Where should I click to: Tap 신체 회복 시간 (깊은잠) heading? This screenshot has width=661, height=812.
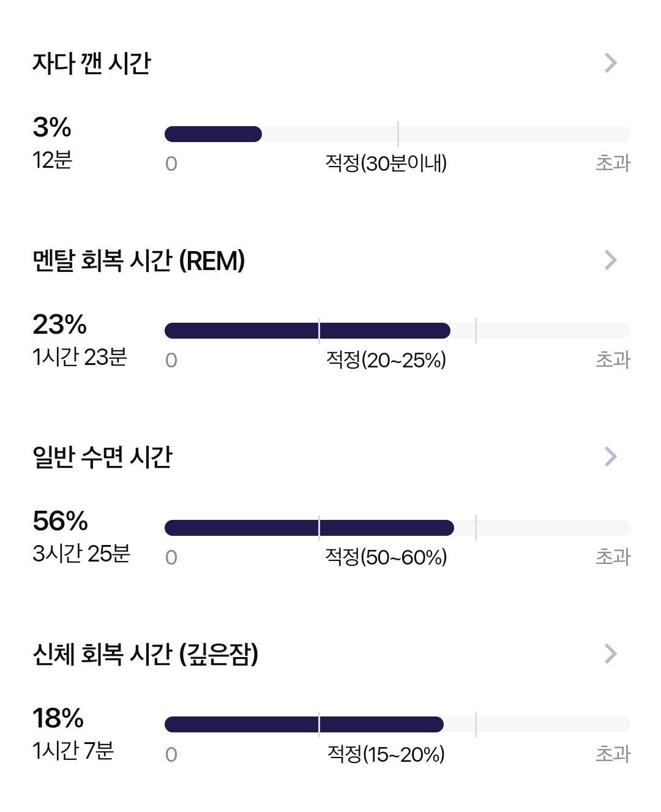click(x=145, y=654)
